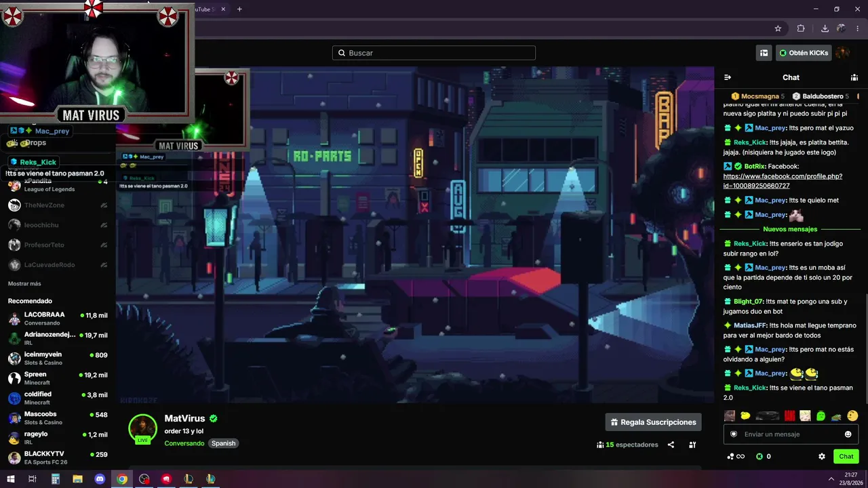Open the chat users list icon
The width and height of the screenshot is (868, 488).
pyautogui.click(x=854, y=77)
